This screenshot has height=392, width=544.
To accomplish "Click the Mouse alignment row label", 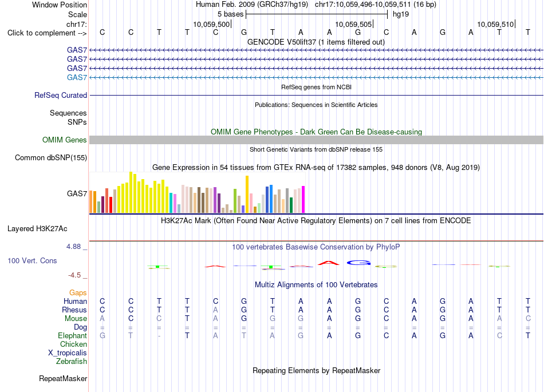I will 76,318.
